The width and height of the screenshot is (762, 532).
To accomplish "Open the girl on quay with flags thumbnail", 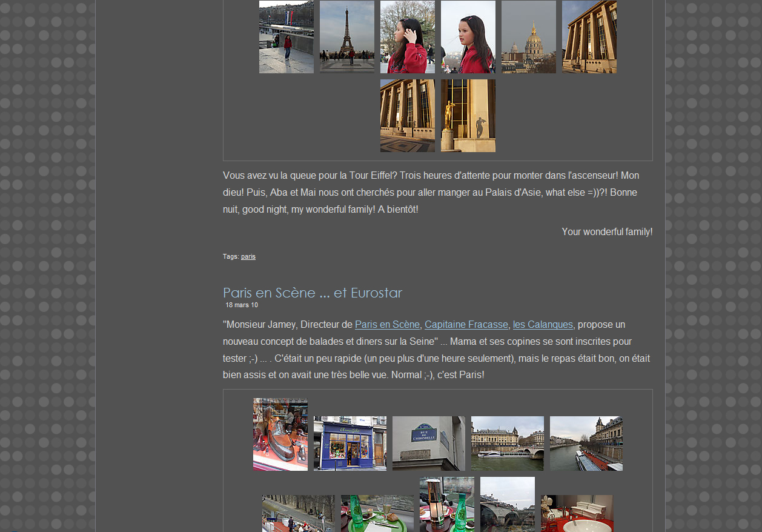I will pyautogui.click(x=286, y=37).
